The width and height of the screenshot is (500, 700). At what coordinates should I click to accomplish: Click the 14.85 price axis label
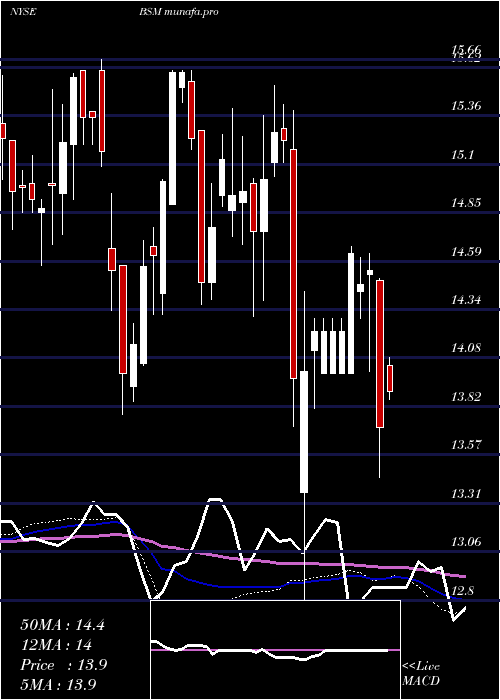tap(466, 203)
